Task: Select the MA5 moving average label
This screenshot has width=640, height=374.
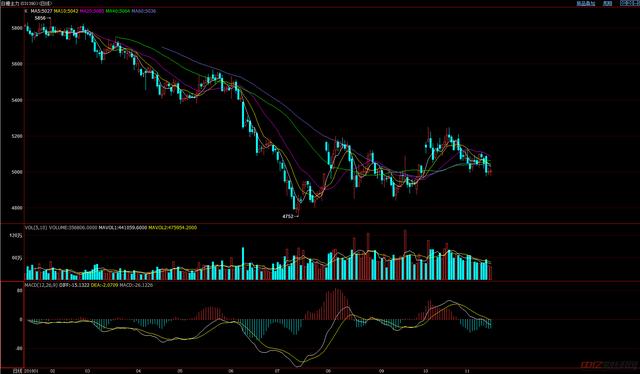Action: tap(41, 11)
